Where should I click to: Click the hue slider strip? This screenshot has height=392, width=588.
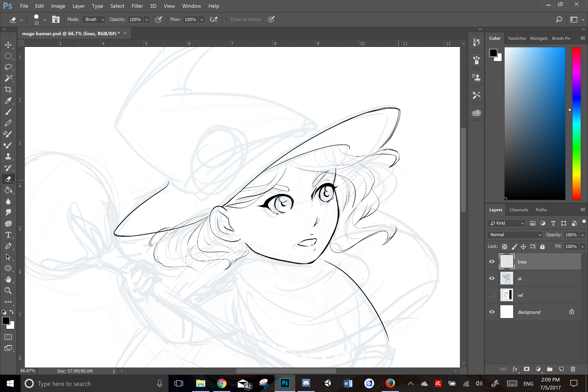(576, 124)
